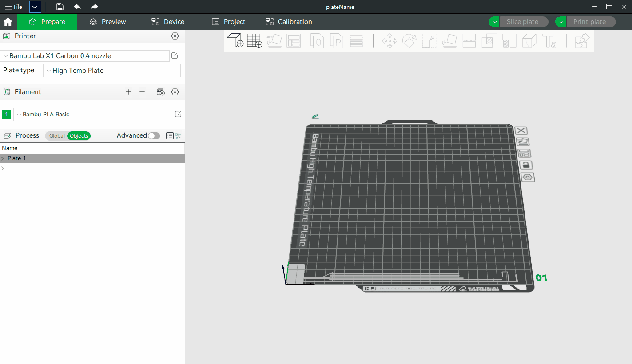Add a filament with plus icon
The image size is (632, 364).
pos(128,92)
